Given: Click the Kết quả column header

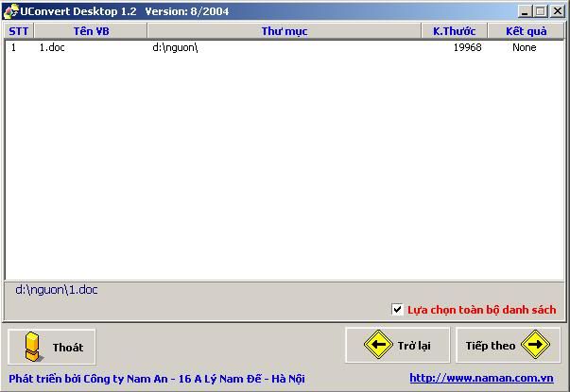Looking at the screenshot, I should click(x=526, y=31).
